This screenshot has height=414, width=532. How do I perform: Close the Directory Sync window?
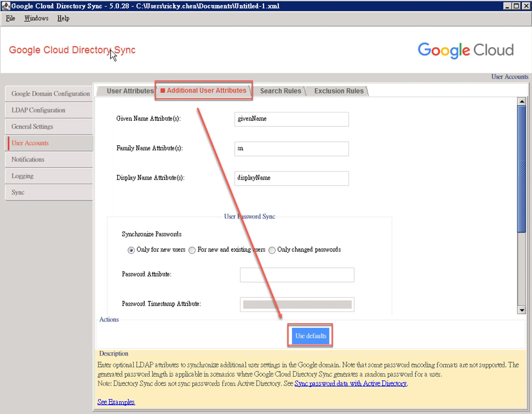[x=526, y=6]
